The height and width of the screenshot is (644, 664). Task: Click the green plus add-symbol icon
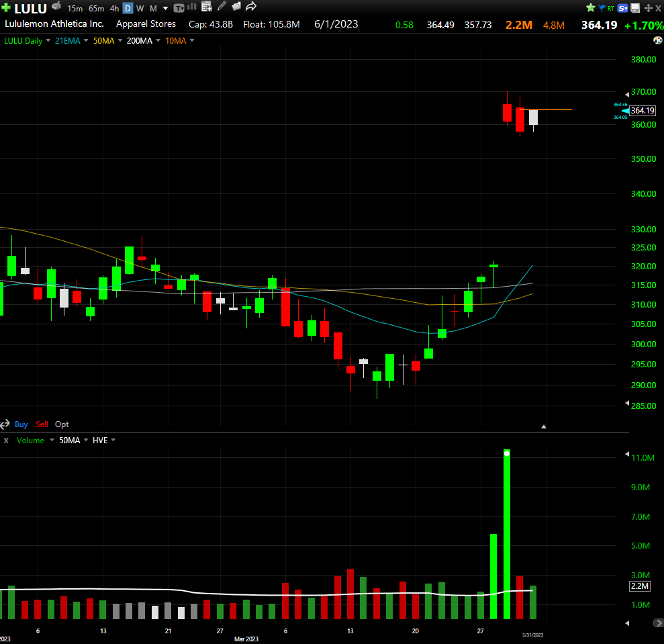click(x=6, y=7)
